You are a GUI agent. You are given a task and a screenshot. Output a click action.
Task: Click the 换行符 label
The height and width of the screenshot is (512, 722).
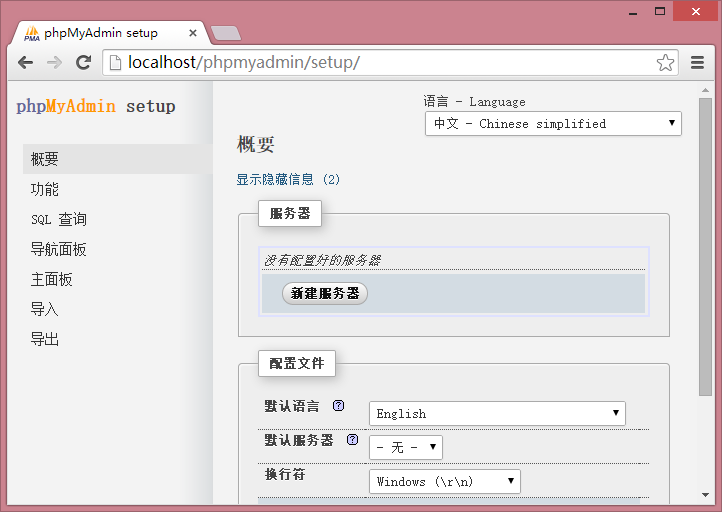point(285,474)
